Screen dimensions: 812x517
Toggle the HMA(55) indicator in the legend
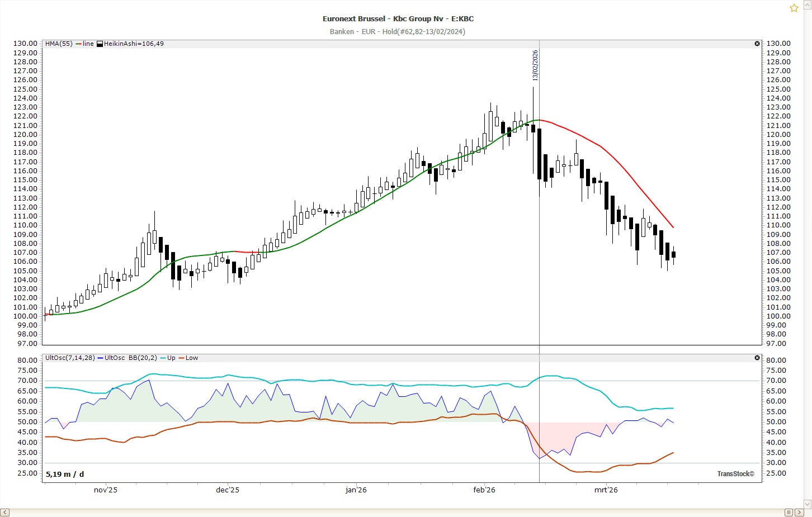point(59,43)
